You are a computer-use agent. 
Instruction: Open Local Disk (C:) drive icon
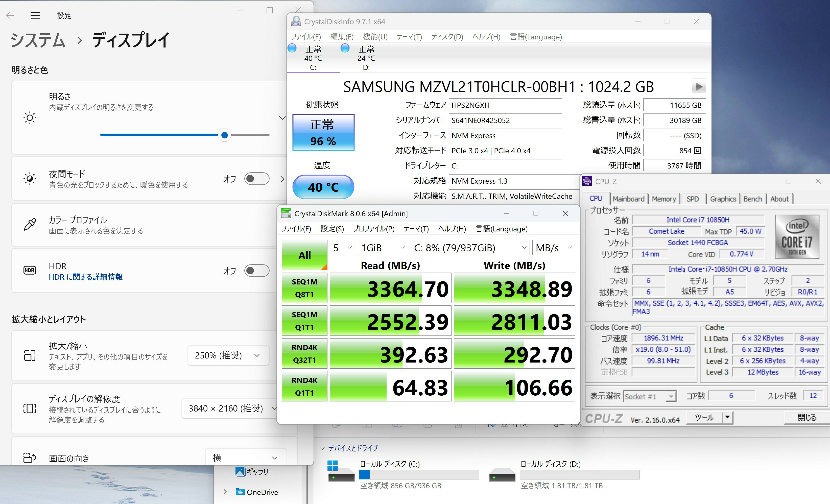pos(341,472)
